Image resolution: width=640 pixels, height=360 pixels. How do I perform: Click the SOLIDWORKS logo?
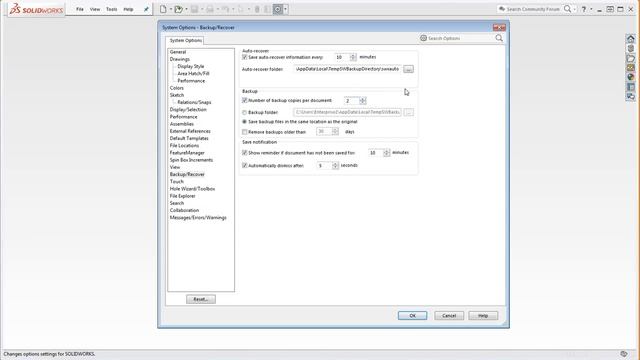click(36, 9)
